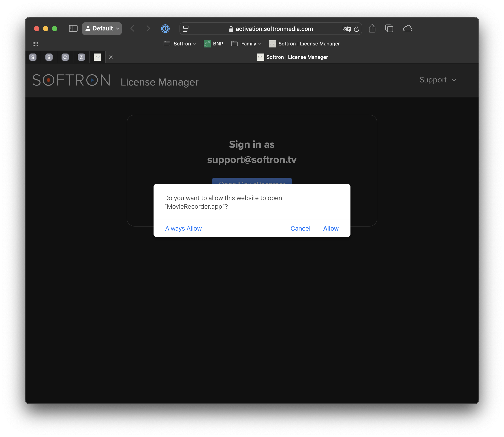
Task: Switch to pinned Z tab
Action: pos(81,57)
